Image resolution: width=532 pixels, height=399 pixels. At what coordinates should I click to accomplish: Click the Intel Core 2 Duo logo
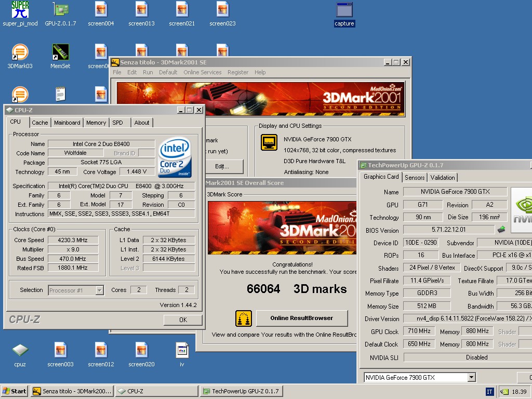(x=175, y=157)
